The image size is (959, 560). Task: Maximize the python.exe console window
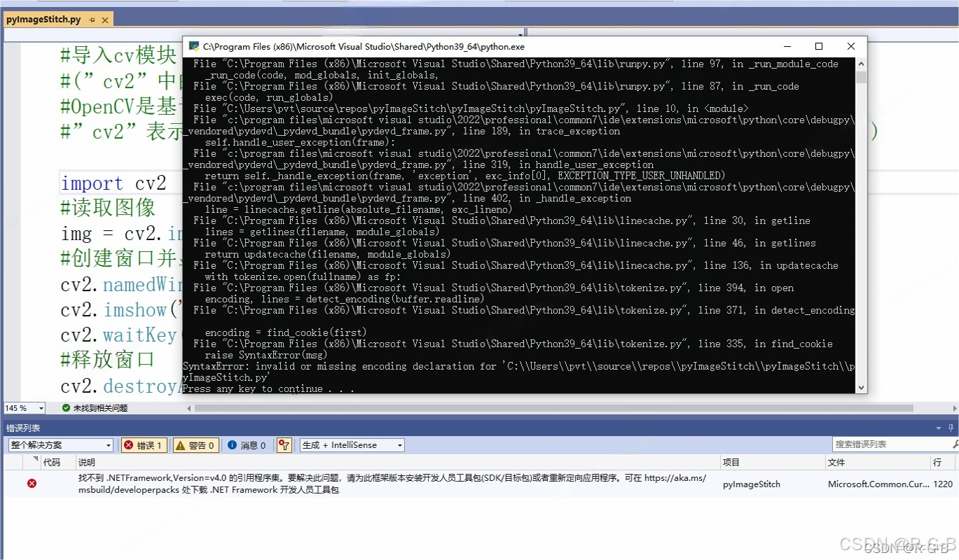[x=818, y=47]
